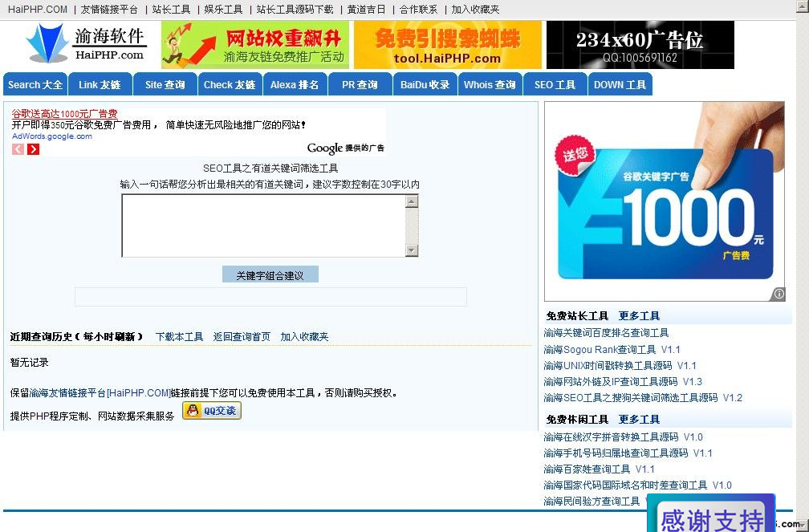Go to the DOWN 工具 tab
The width and height of the screenshot is (809, 532).
point(620,84)
